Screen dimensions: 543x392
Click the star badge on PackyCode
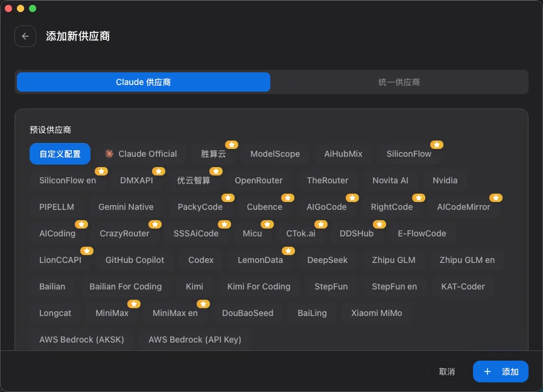(x=228, y=198)
